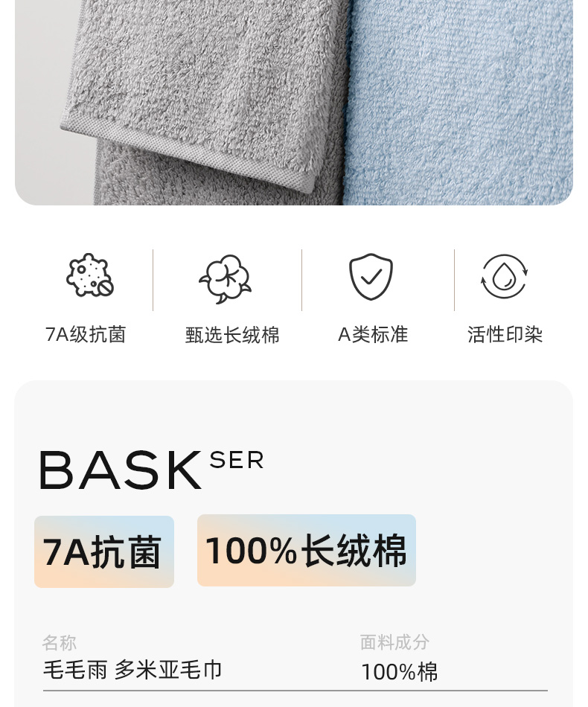
Task: Click the cotton boll icon
Action: [226, 278]
